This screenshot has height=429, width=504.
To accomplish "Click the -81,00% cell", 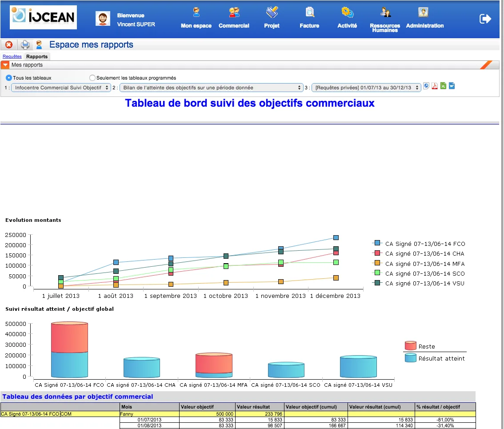I will click(x=445, y=420).
